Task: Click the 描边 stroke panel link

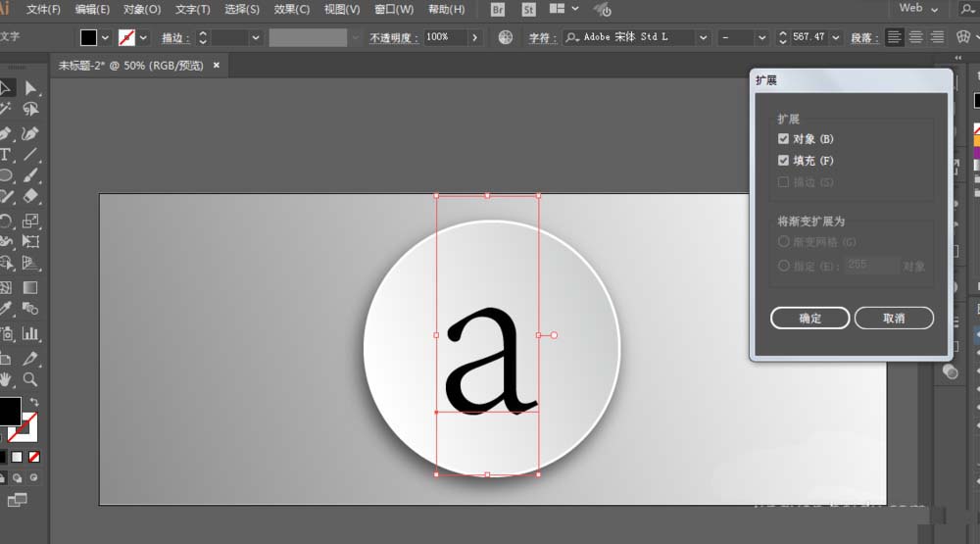Action: (175, 38)
